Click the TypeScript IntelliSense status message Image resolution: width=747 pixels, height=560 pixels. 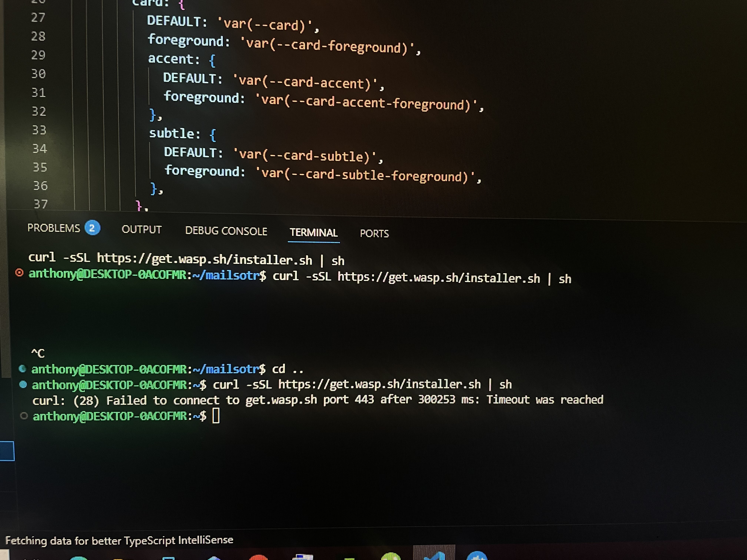pos(119,540)
